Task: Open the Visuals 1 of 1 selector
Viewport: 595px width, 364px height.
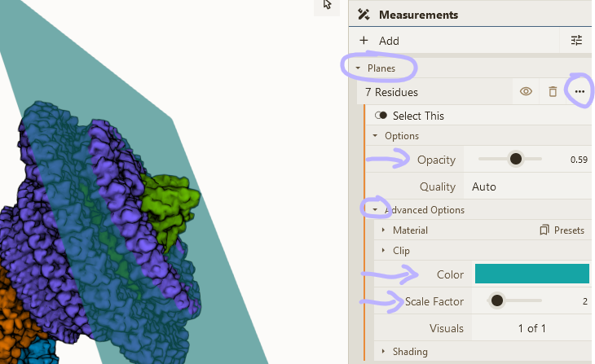Action: (x=531, y=328)
